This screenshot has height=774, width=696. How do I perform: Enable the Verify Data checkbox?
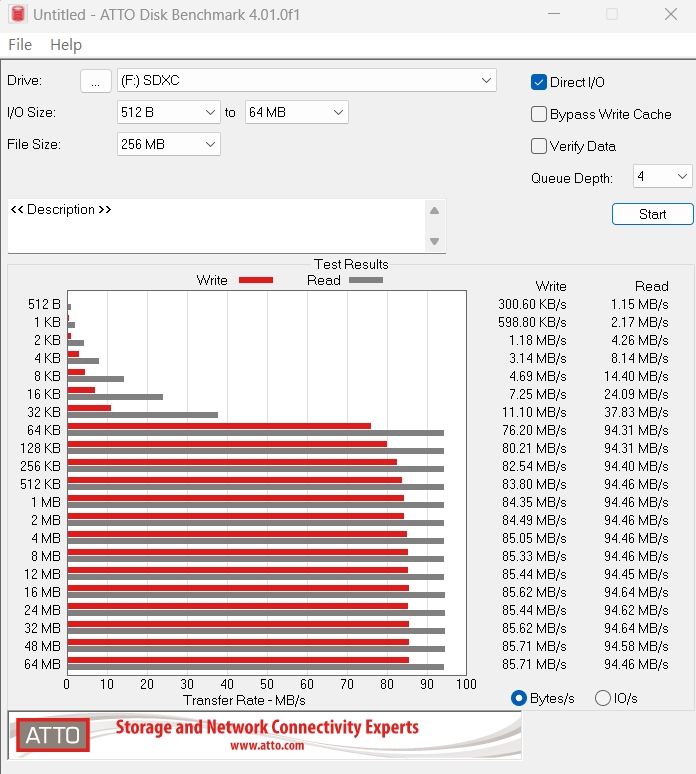point(539,146)
